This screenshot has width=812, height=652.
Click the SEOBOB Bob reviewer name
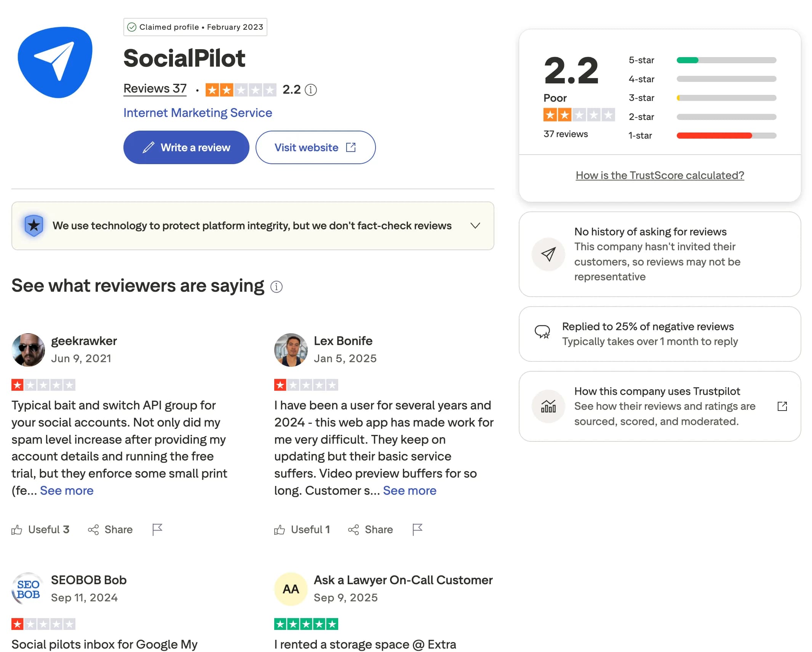point(89,580)
